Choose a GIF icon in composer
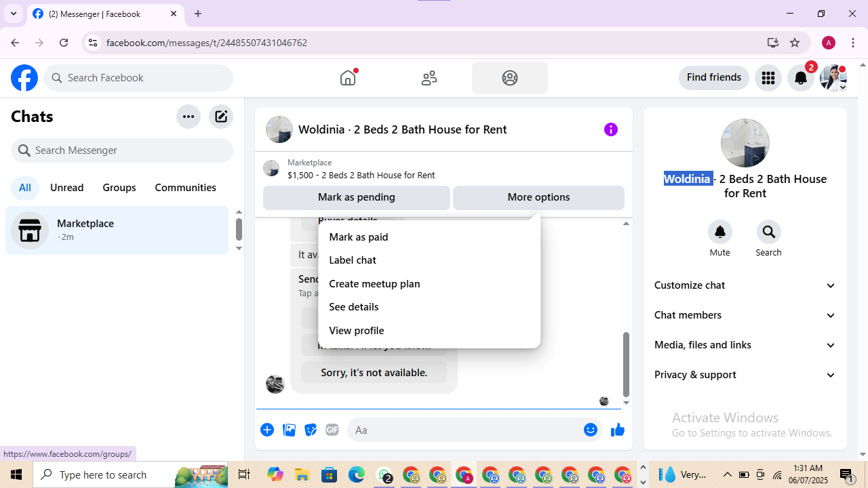This screenshot has height=488, width=868. point(332,430)
